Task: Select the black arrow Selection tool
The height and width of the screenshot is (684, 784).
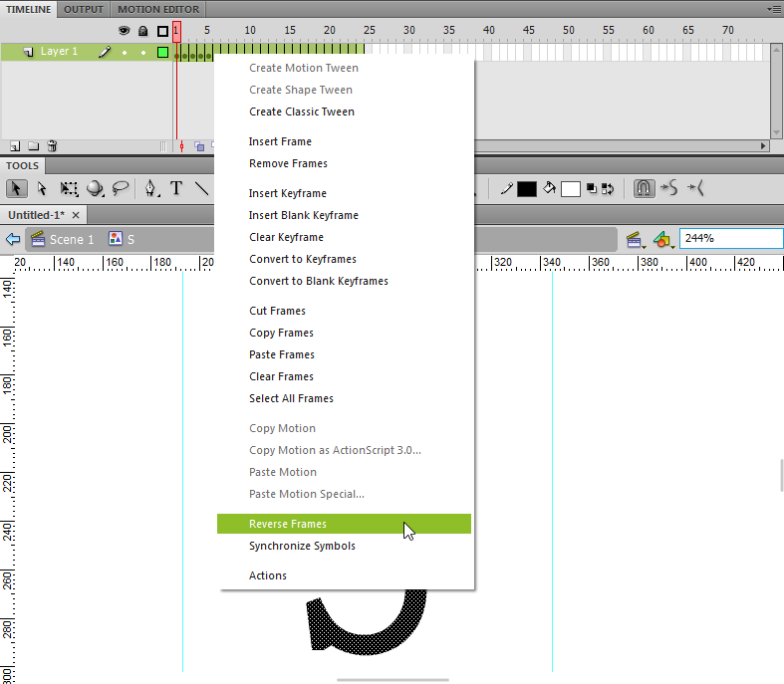Action: coord(16,189)
